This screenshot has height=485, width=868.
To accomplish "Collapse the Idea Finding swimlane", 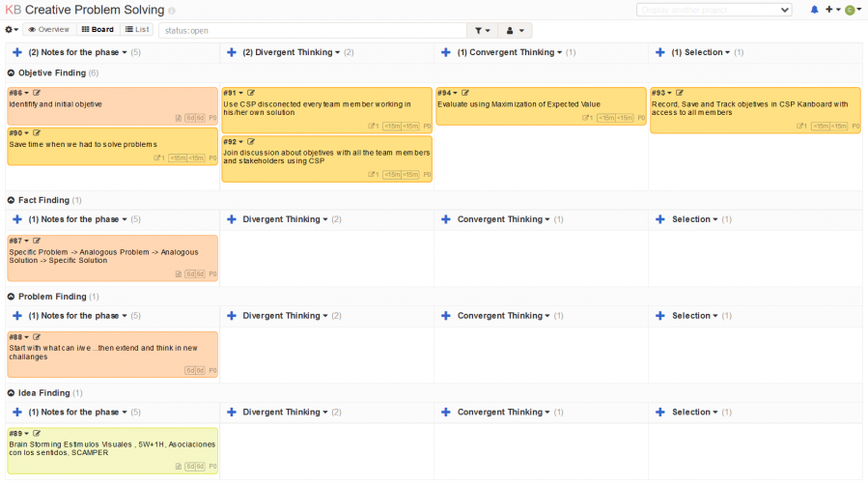I will (12, 393).
